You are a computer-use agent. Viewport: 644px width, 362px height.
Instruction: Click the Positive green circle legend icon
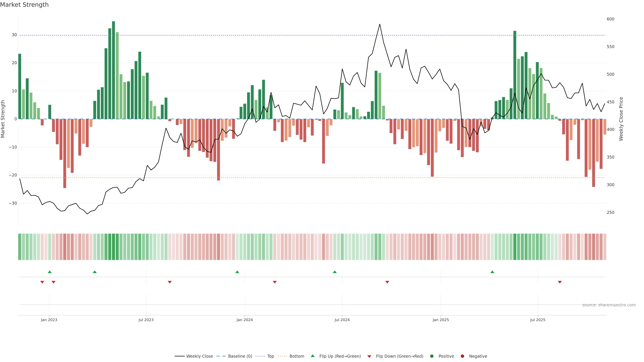click(432, 356)
